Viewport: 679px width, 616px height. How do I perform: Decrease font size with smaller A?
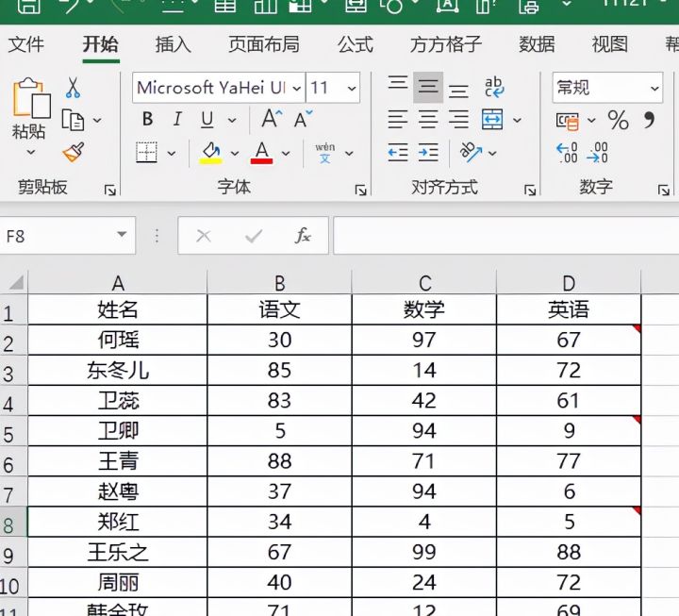coord(303,119)
